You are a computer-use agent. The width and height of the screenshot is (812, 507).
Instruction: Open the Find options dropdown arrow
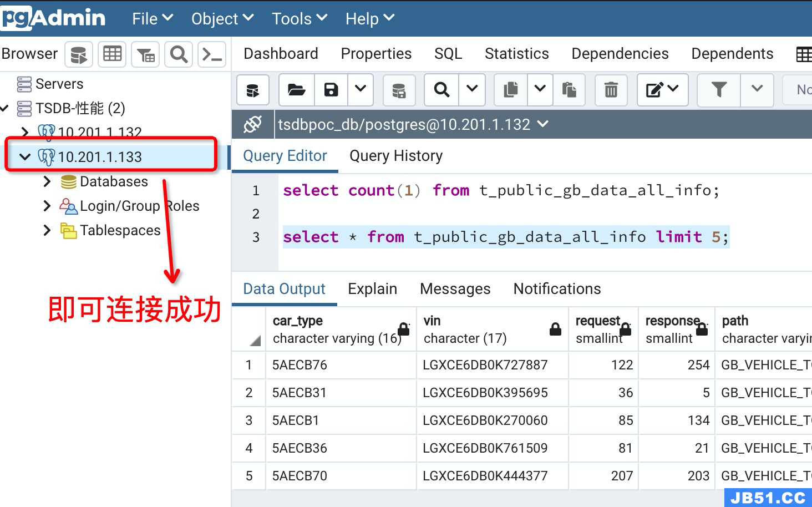(x=473, y=90)
